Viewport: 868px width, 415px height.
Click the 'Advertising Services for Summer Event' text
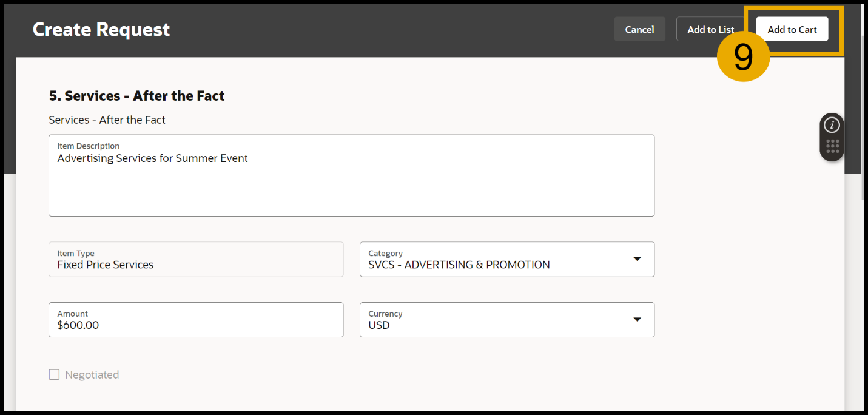(x=152, y=158)
